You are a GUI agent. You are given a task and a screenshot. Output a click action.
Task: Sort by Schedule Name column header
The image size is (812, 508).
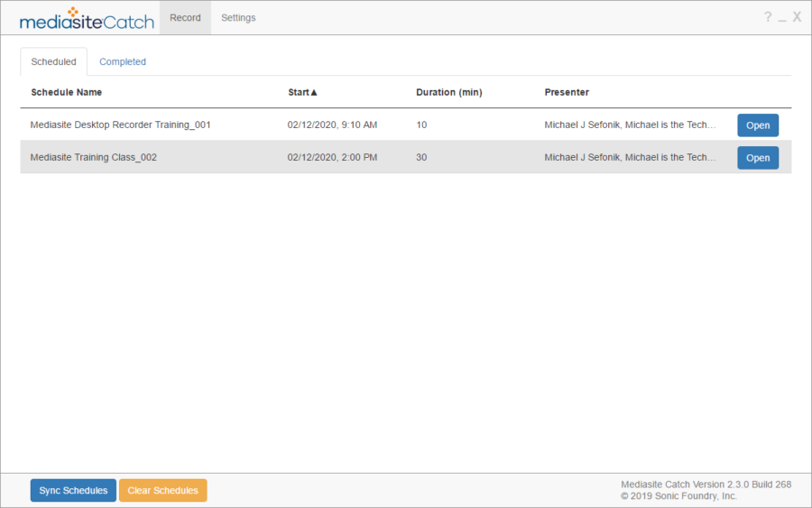(66, 92)
